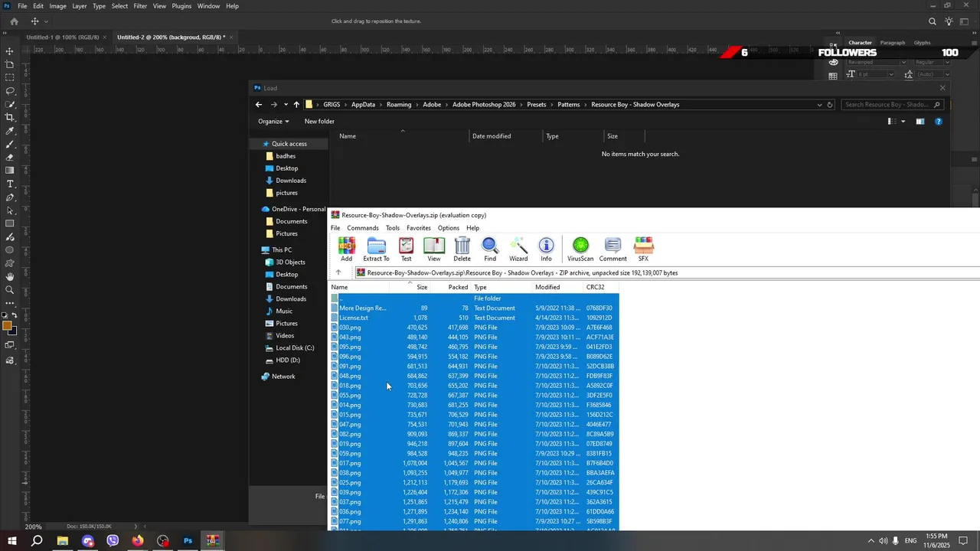The height and width of the screenshot is (551, 980).
Task: Click the refresh button in address bar
Action: click(x=830, y=105)
